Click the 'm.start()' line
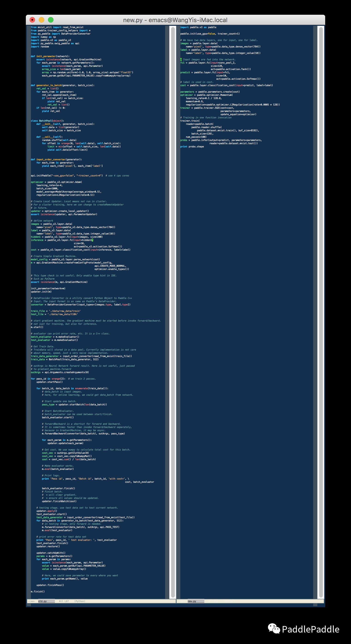The image size is (351, 644). [x=37, y=327]
